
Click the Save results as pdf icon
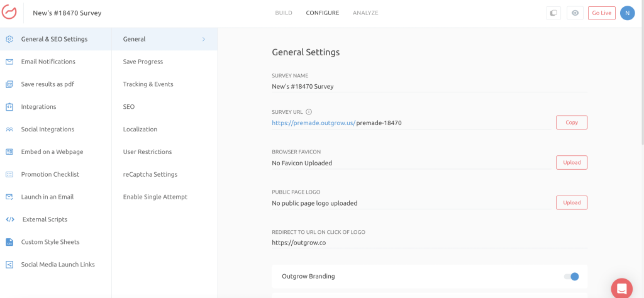pyautogui.click(x=9, y=84)
